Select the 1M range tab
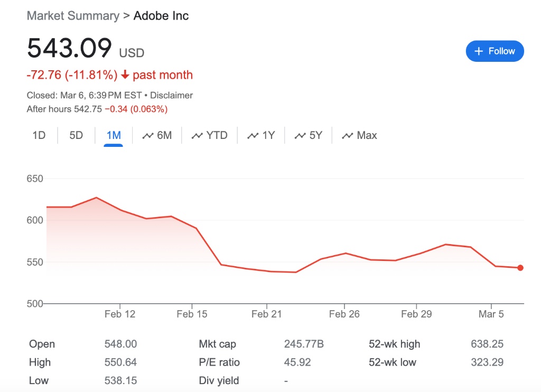The width and height of the screenshot is (541, 392). [114, 135]
